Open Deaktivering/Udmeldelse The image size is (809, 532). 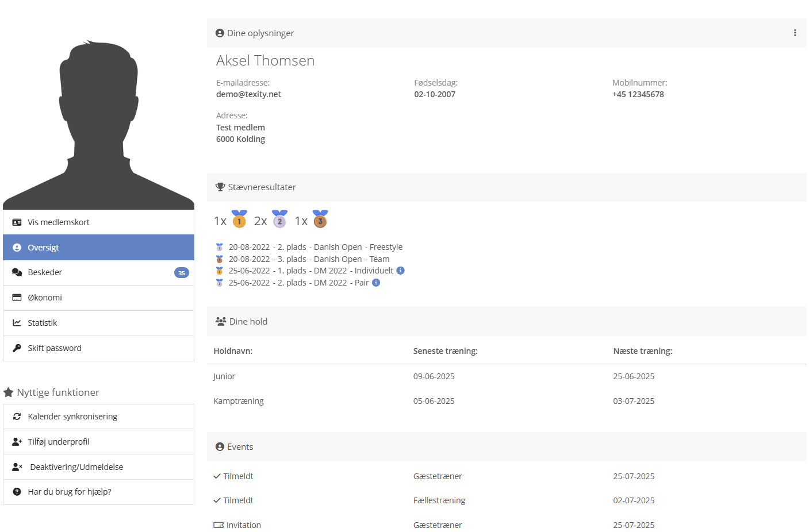[98, 467]
